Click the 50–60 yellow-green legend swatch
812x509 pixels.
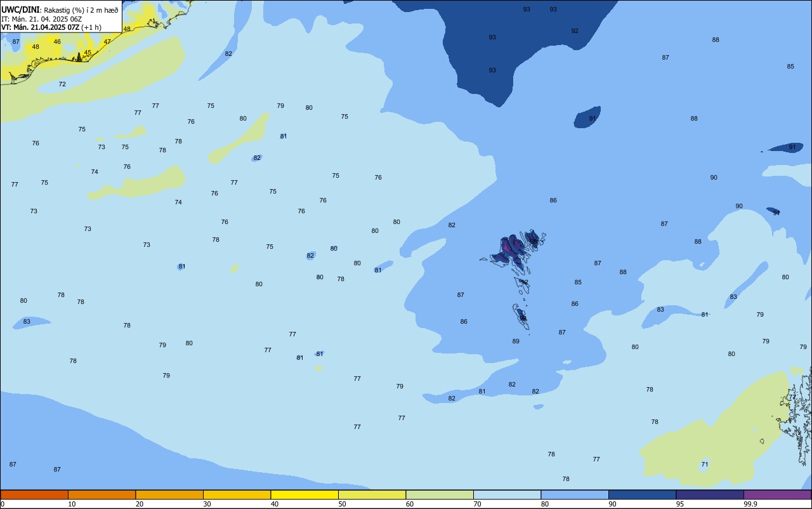(372, 494)
